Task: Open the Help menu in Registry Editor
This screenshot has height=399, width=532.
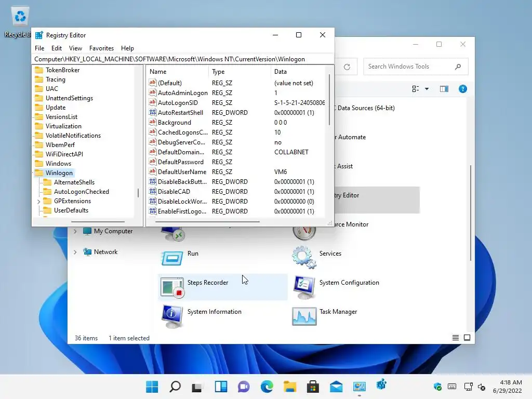Action: 127,48
